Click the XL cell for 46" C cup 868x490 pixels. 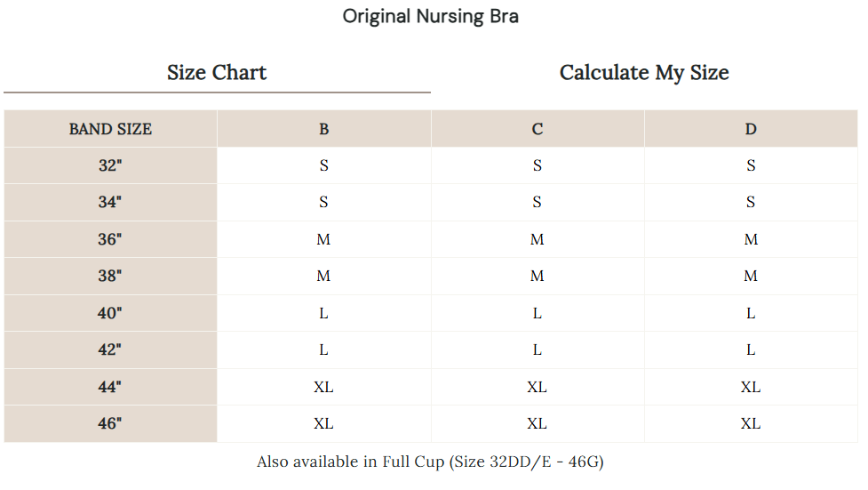tap(538, 423)
